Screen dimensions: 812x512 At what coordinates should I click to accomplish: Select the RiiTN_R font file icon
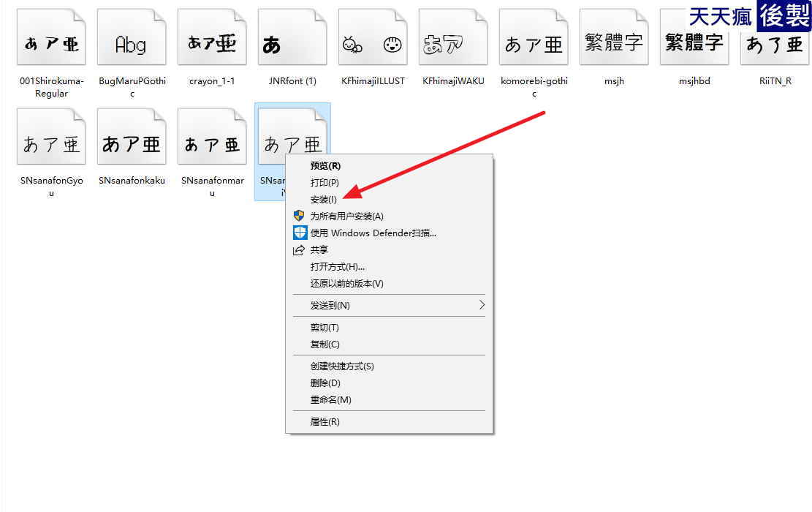(775, 37)
